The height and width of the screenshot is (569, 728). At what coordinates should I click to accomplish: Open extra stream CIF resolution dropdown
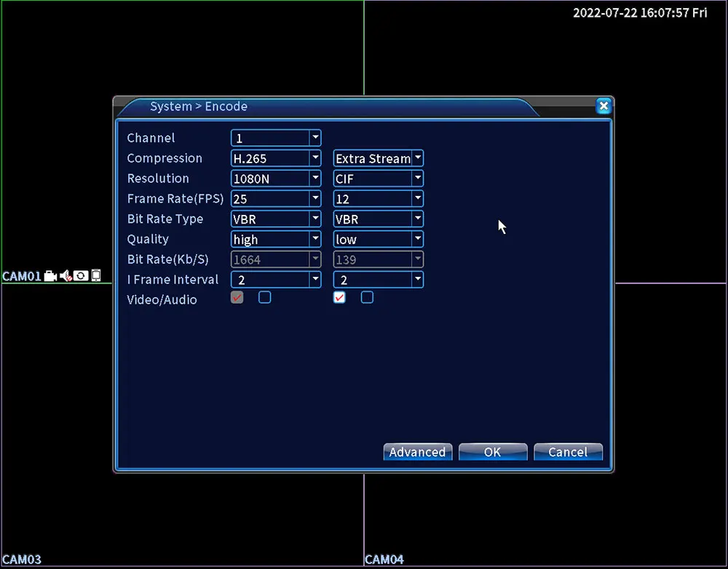[x=379, y=178]
